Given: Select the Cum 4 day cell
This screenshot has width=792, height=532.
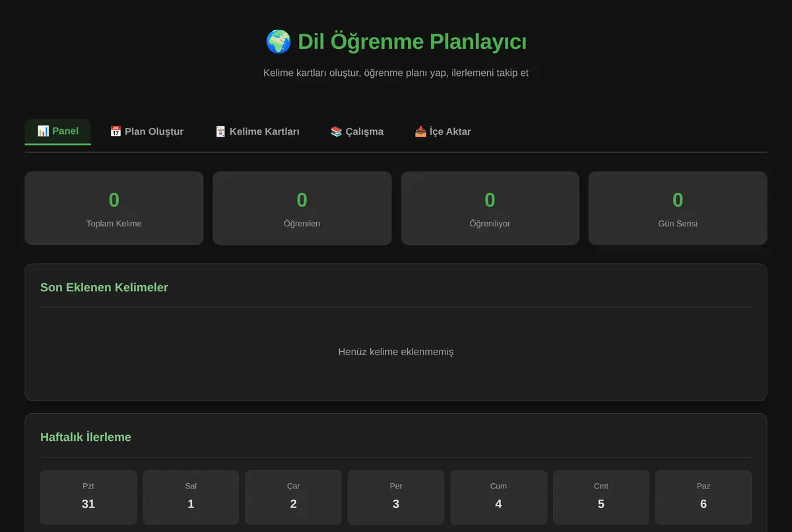Looking at the screenshot, I should tap(498, 497).
